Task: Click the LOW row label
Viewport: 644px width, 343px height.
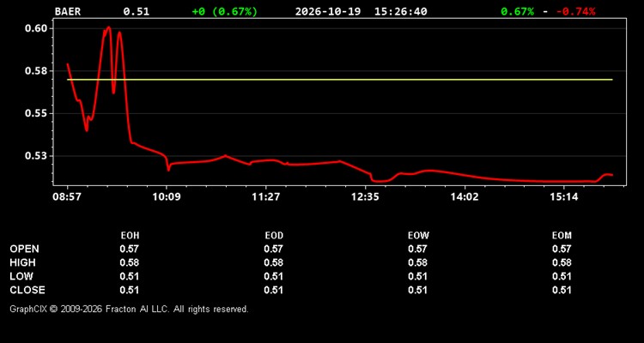Action: pyautogui.click(x=21, y=276)
